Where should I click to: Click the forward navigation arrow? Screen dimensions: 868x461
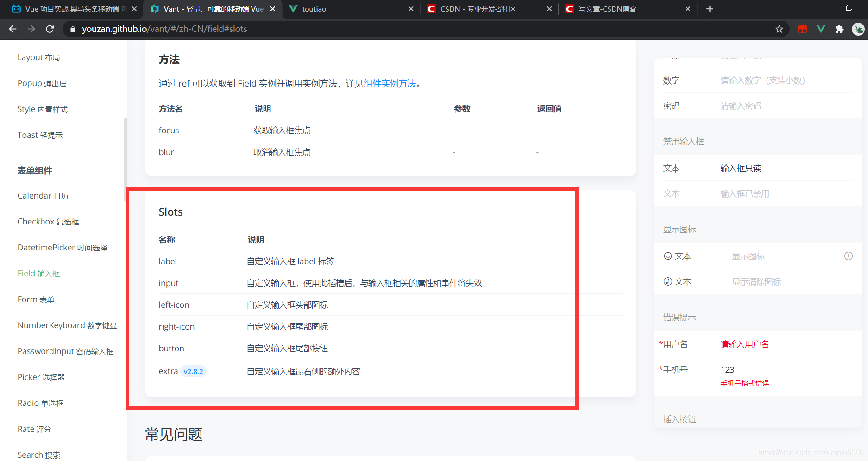31,29
